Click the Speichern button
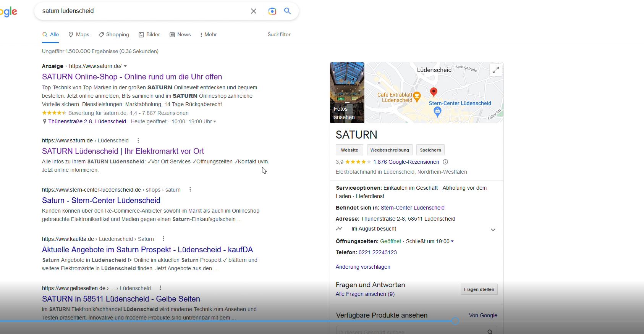 pyautogui.click(x=430, y=150)
